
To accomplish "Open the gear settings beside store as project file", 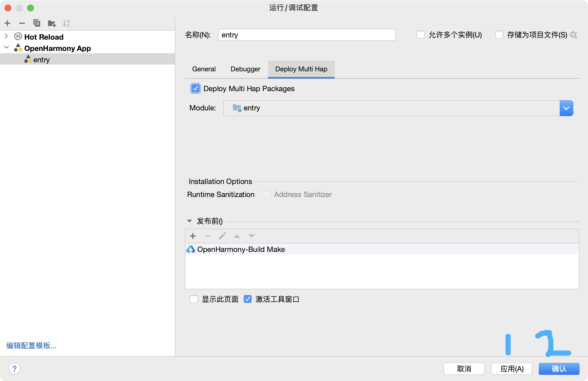I will pos(574,35).
